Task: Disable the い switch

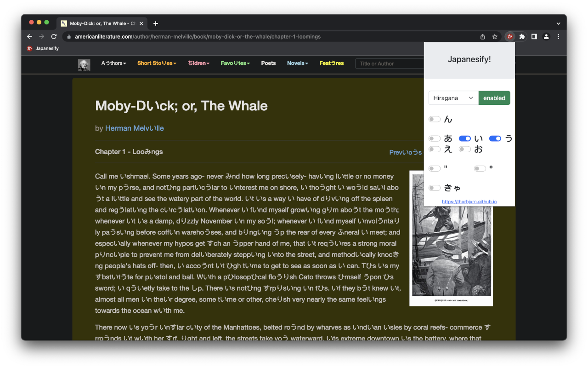Action: pyautogui.click(x=465, y=138)
